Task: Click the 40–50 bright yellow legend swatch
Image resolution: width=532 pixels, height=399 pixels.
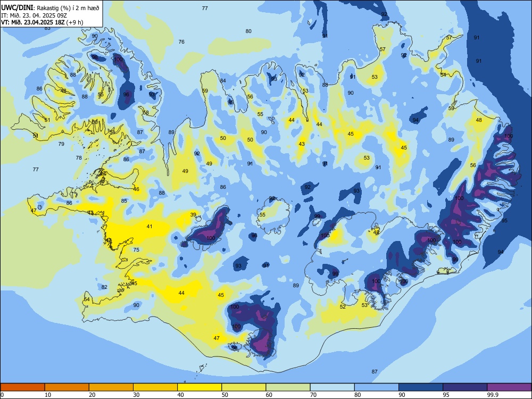Action: tap(199, 387)
